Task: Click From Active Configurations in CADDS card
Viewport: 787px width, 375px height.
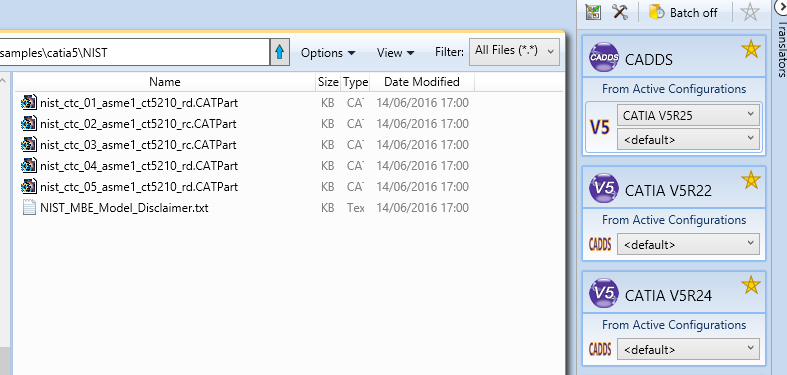Action: 674,89
